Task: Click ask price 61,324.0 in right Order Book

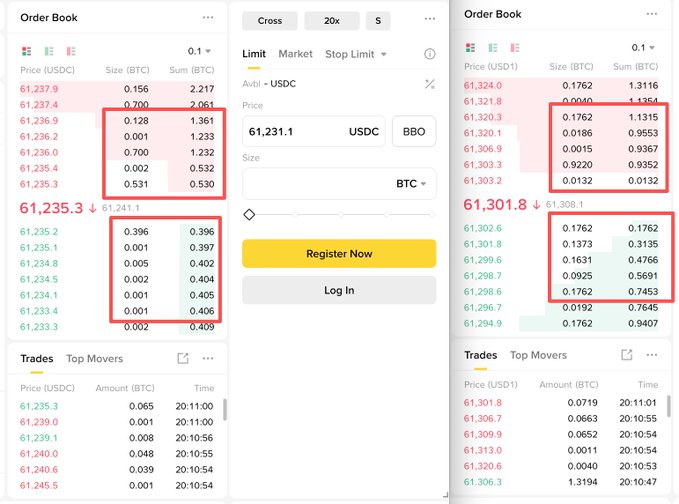Action: [483, 85]
